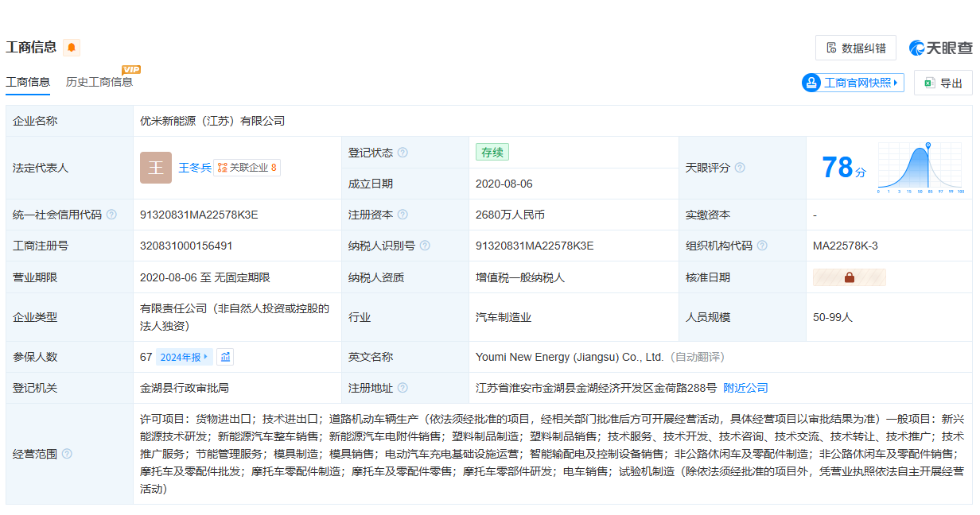The height and width of the screenshot is (515, 980).
Task: Open the 关联企业 8 related companies tag
Action: [x=247, y=168]
